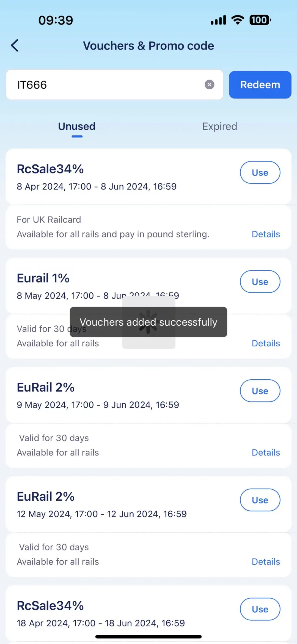Use the Eurail 1% voucher

click(260, 282)
